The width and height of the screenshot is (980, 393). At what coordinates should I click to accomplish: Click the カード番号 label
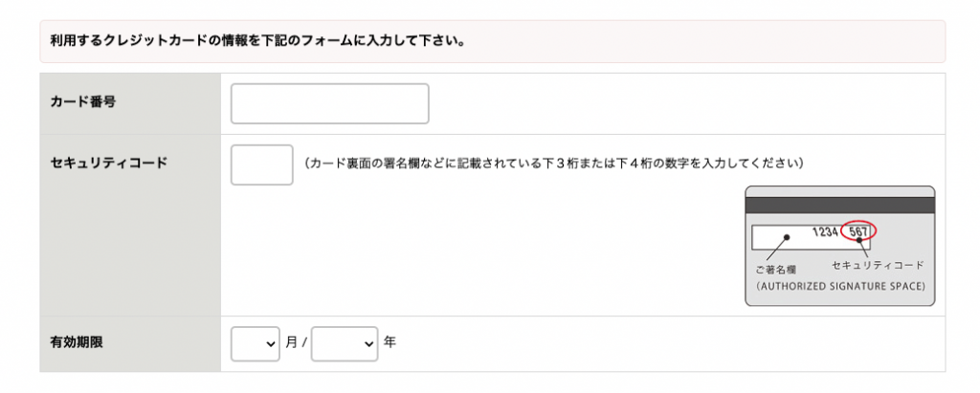(83, 101)
